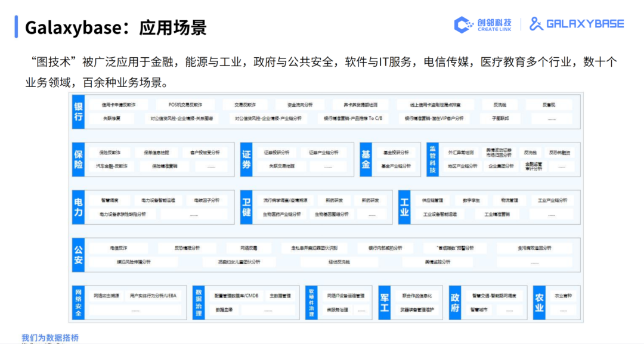Click the 主数据管理 box
This screenshot has height=344, width=644.
click(x=280, y=296)
